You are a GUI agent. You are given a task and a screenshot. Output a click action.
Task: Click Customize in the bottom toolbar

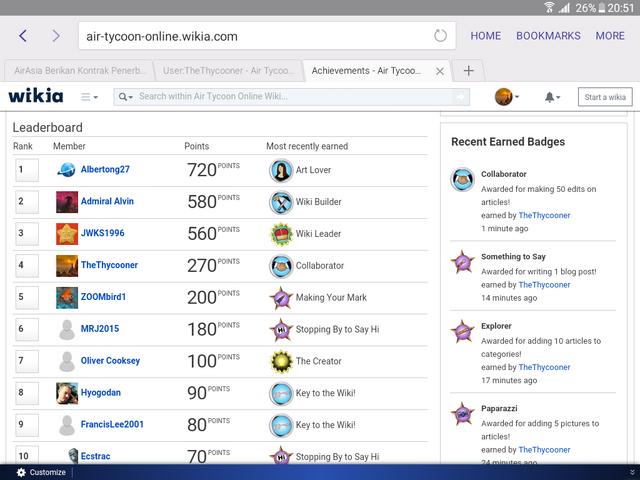47,472
